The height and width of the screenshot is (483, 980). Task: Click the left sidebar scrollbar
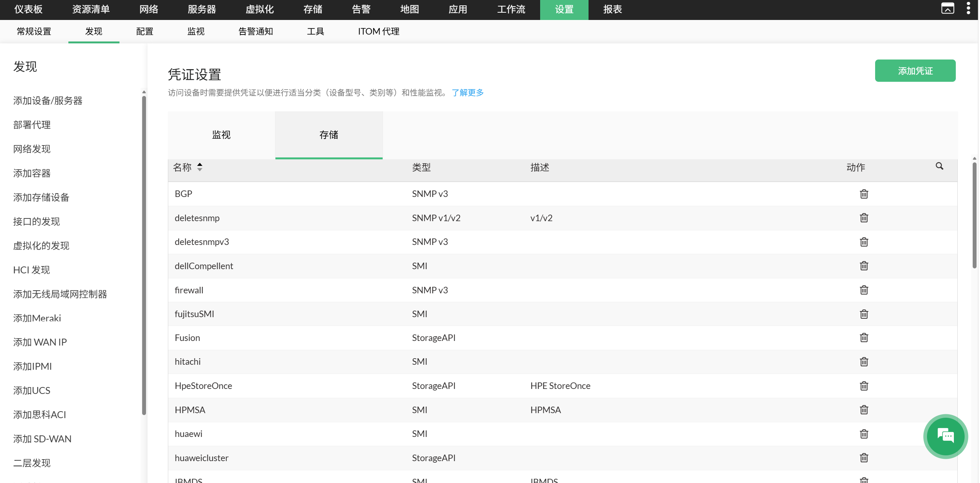(144, 255)
